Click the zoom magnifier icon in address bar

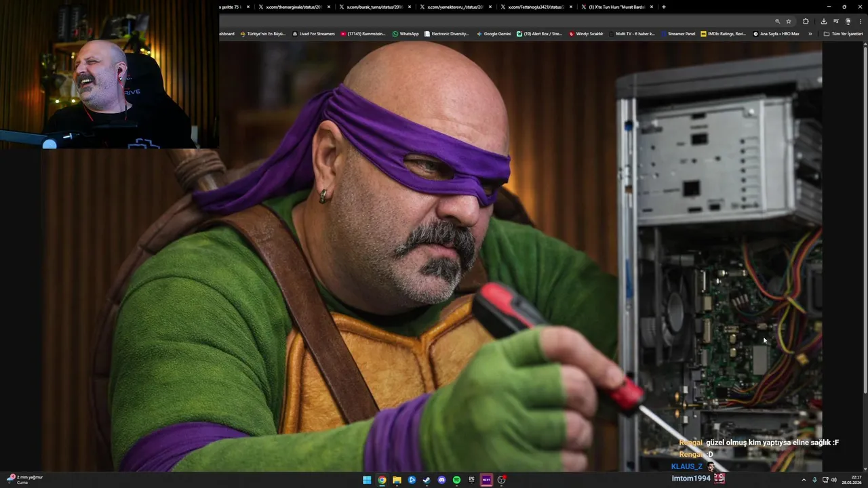[777, 21]
